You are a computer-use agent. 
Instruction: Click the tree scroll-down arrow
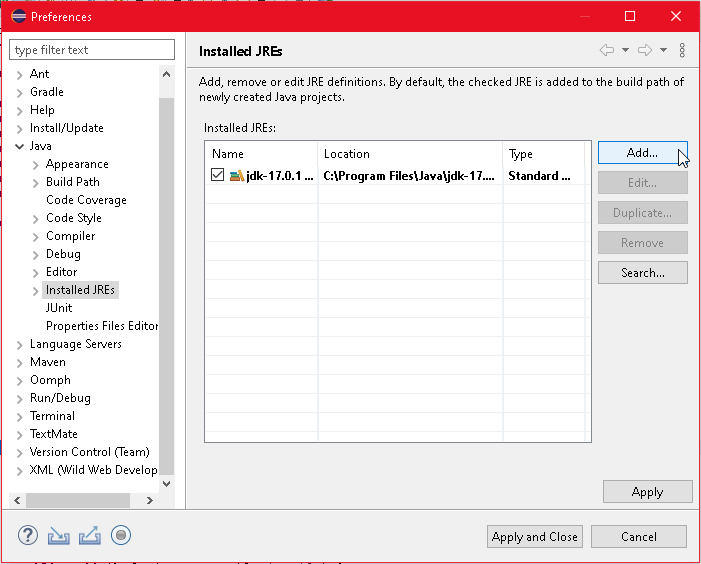166,484
